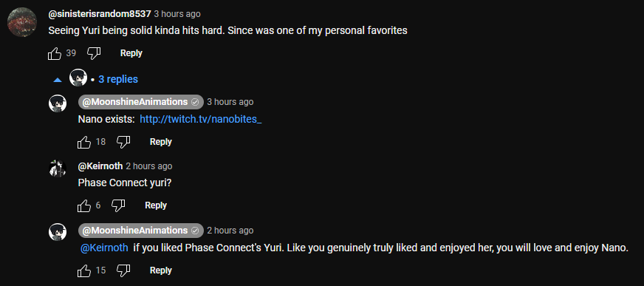Screen dimensions: 644x286
Task: Reply to the 'Nano exists' comment
Action: pyautogui.click(x=160, y=142)
